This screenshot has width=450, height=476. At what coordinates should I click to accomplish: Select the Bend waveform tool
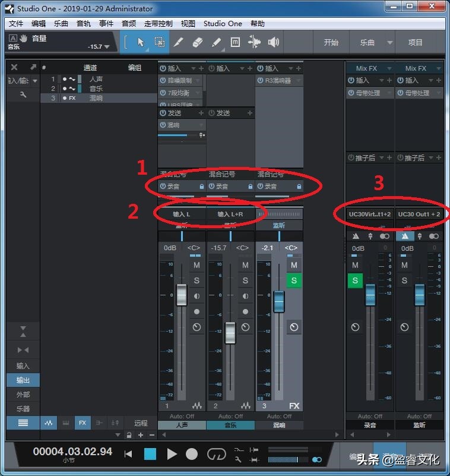pyautogui.click(x=254, y=42)
